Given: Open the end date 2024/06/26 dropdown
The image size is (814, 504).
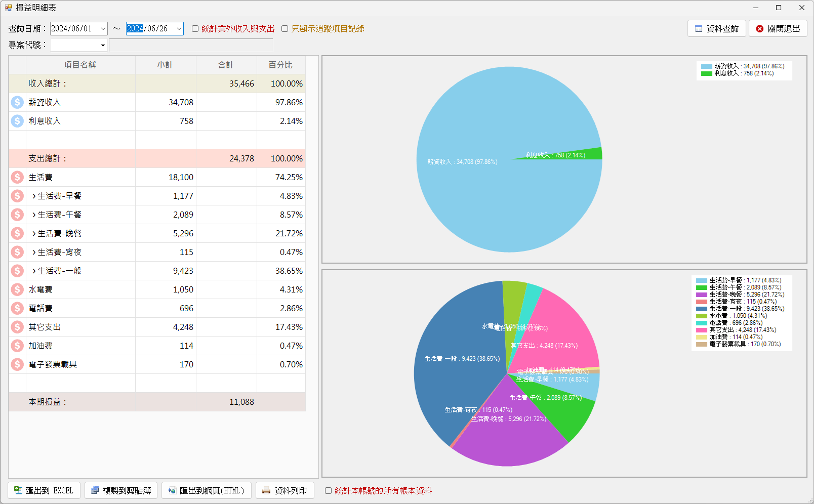Looking at the screenshot, I should [x=179, y=29].
